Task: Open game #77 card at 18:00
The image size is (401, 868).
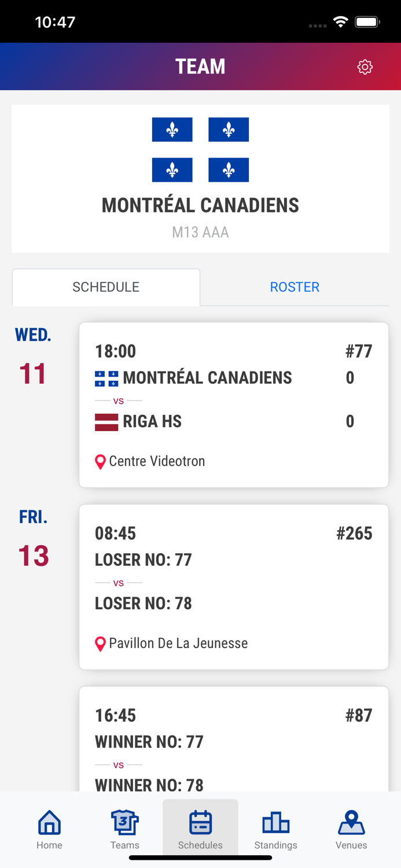Action: tap(234, 405)
